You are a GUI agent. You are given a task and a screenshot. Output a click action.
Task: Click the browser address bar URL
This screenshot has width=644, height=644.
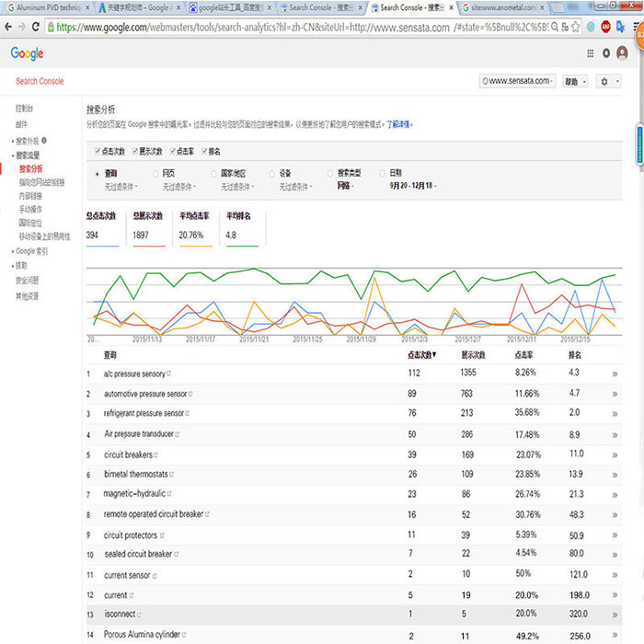click(x=302, y=27)
